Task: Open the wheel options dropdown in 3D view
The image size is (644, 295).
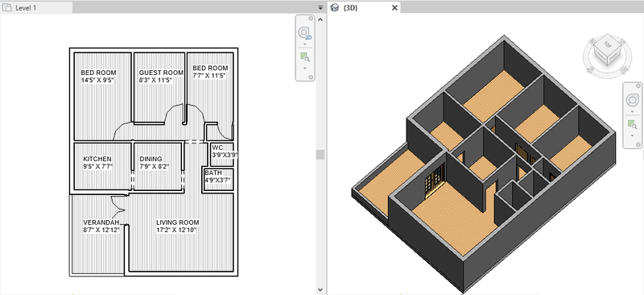Action: tap(633, 111)
